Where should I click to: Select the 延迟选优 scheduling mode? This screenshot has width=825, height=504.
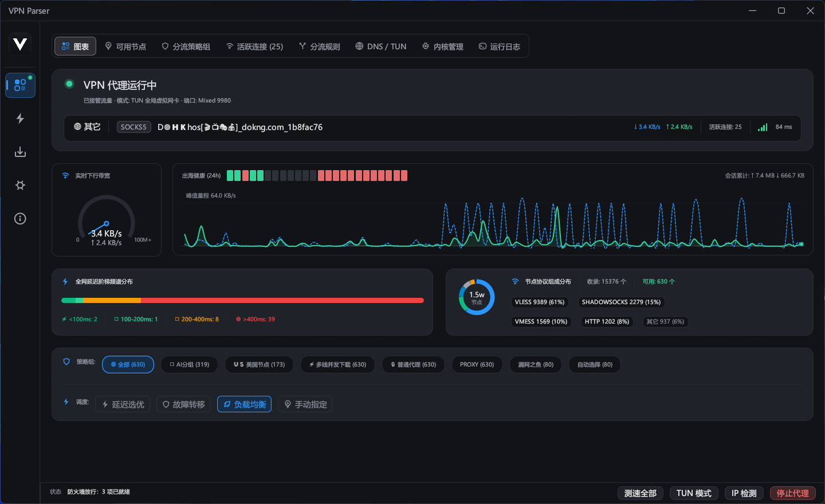123,404
